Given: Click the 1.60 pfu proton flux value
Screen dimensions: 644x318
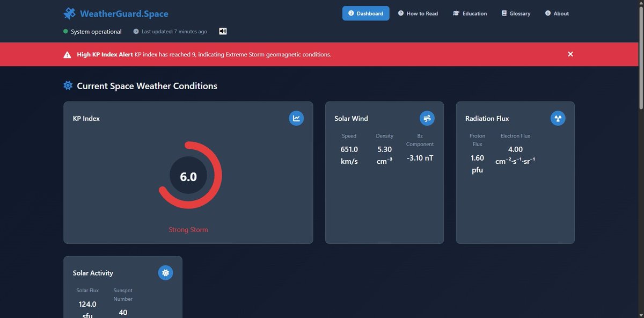Looking at the screenshot, I should pyautogui.click(x=477, y=164).
